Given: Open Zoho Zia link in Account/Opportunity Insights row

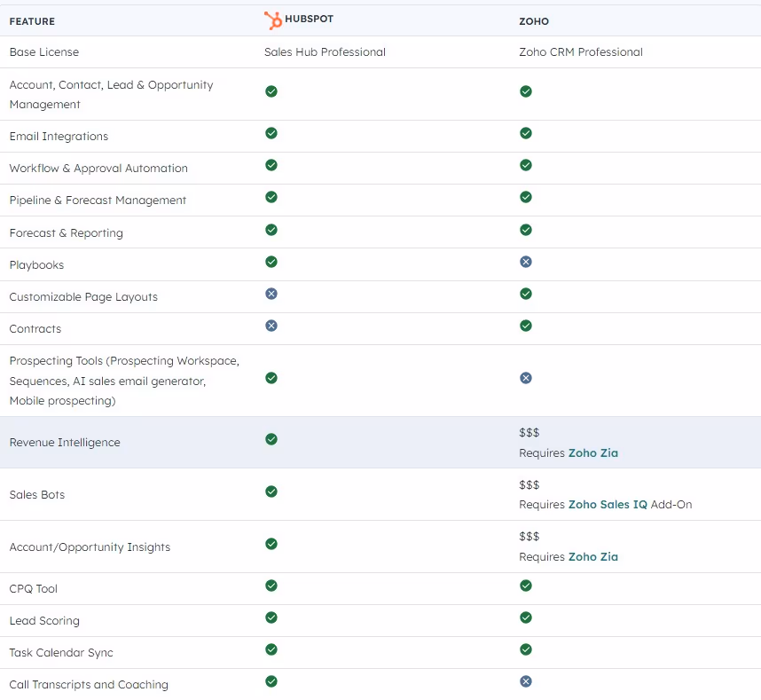Looking at the screenshot, I should [593, 557].
